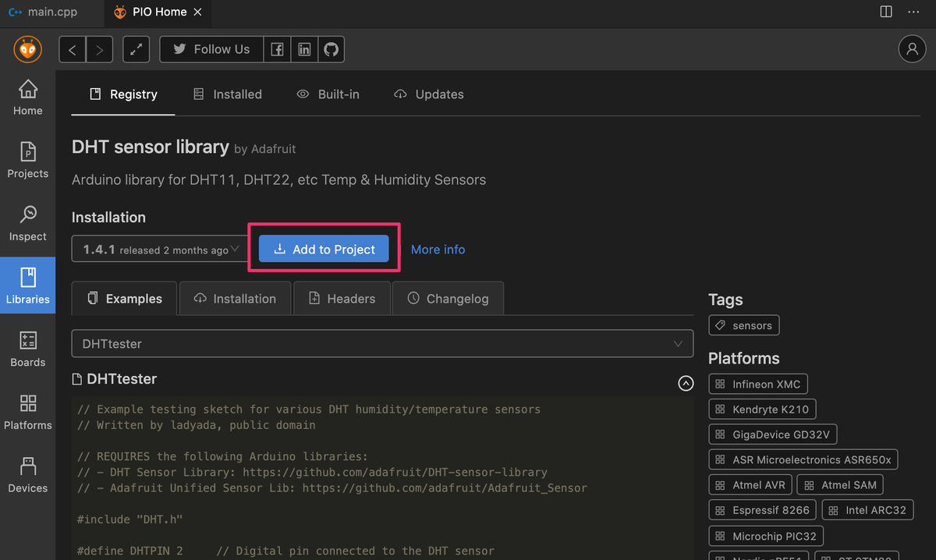Open the More info link

pos(438,250)
